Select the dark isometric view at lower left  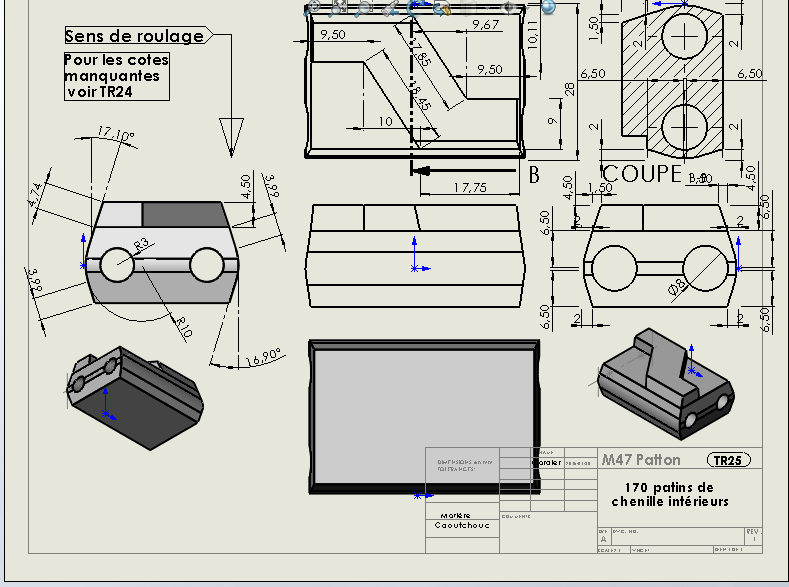(135, 398)
